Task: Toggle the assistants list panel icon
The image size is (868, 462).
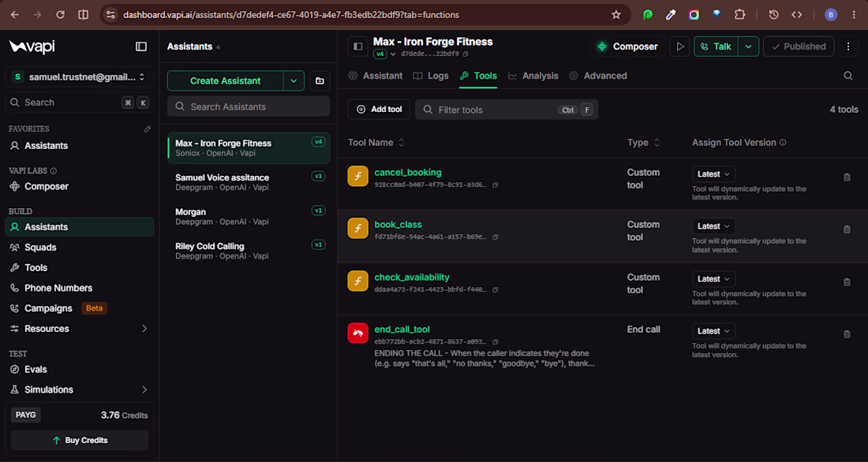Action: coord(358,47)
